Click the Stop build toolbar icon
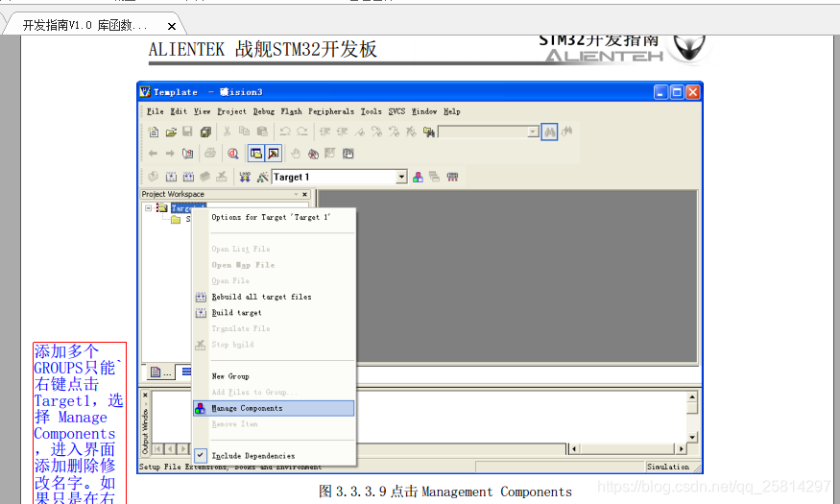The width and height of the screenshot is (840, 504). 222,177
